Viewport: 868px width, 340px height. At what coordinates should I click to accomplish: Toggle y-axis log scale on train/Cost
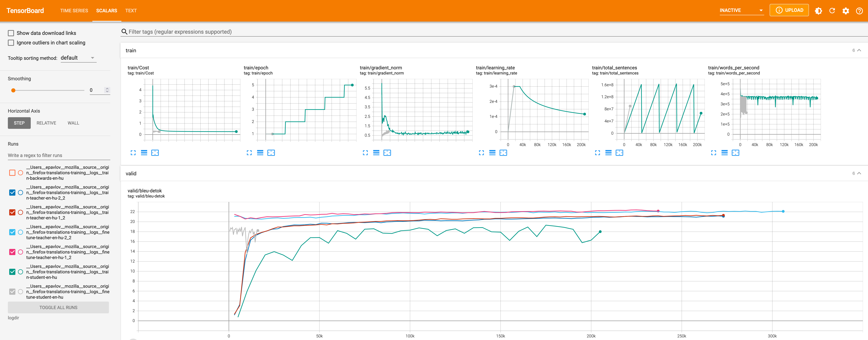click(x=144, y=153)
